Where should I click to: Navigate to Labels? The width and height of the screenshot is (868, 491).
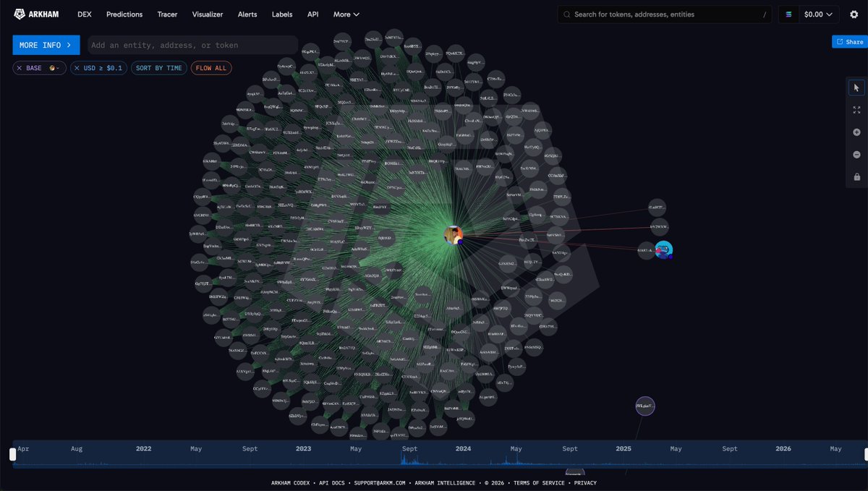(x=282, y=14)
